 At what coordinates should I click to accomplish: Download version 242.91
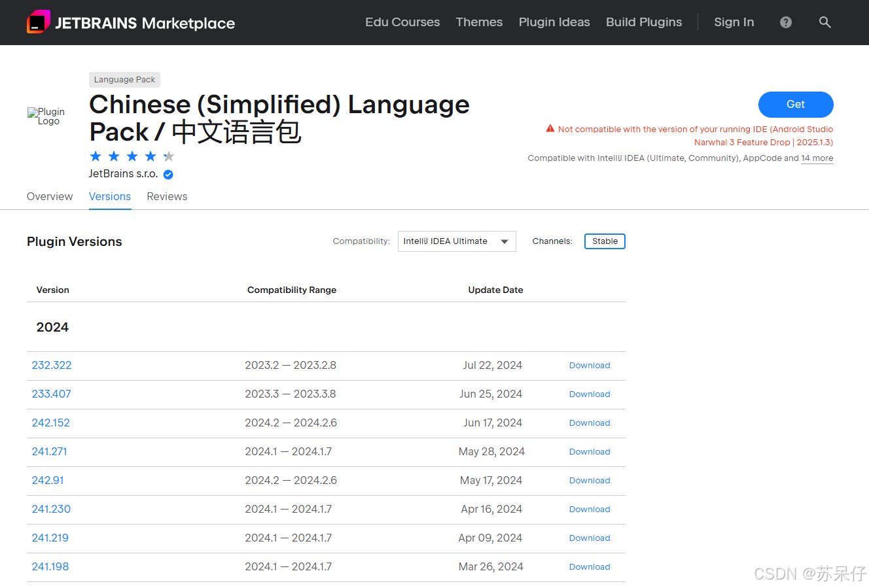590,481
